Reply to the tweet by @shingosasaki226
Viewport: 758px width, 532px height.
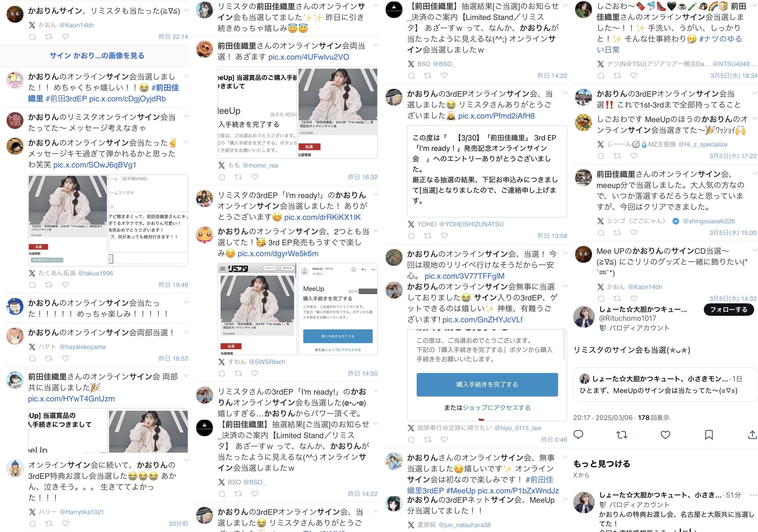pyautogui.click(x=601, y=233)
